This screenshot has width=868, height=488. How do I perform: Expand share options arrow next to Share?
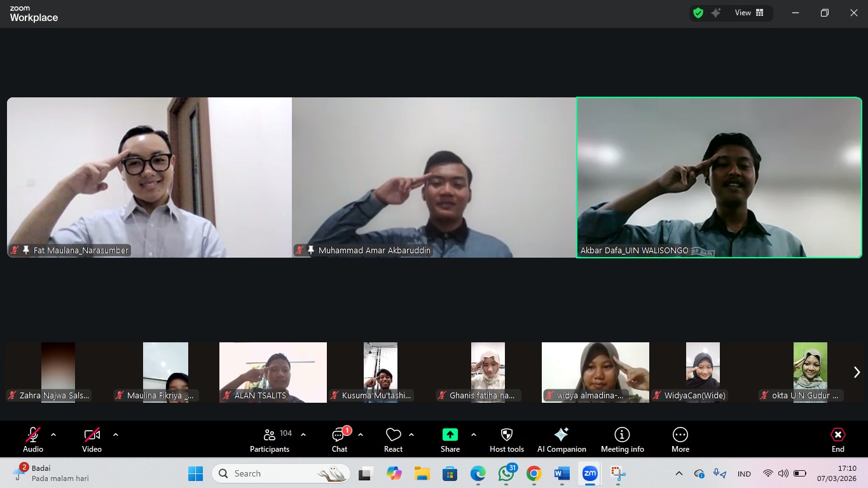tap(474, 435)
